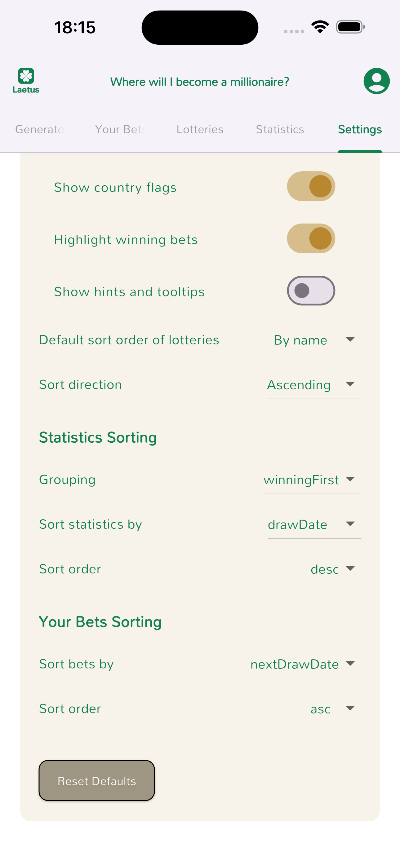Tap the Laetus clover logo
Image resolution: width=400 pixels, height=868 pixels.
(26, 80)
